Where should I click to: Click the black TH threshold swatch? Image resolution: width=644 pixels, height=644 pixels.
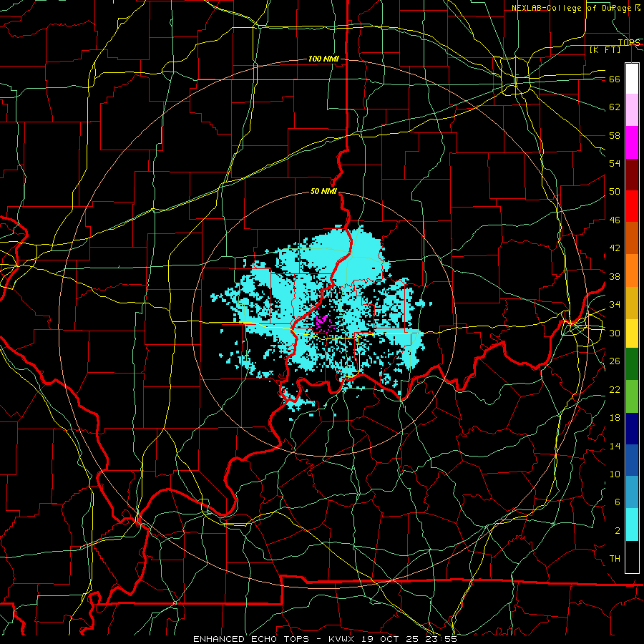click(x=632, y=557)
